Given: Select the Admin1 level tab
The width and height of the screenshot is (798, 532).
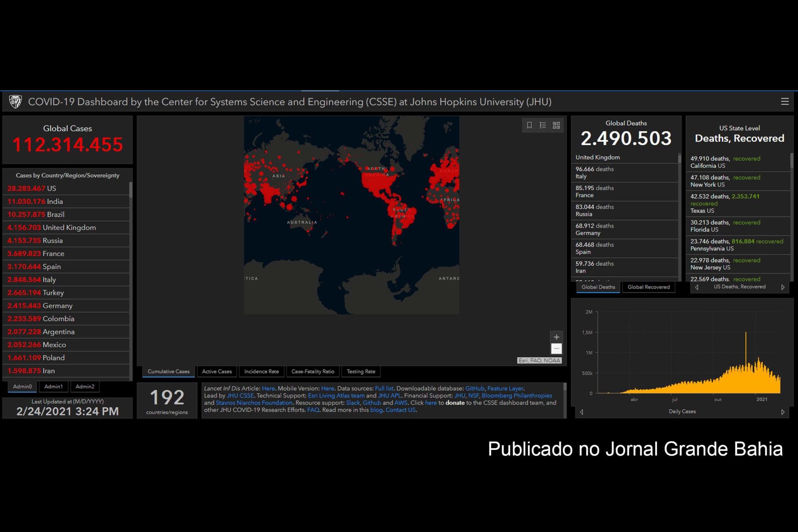Looking at the screenshot, I should pyautogui.click(x=53, y=387).
